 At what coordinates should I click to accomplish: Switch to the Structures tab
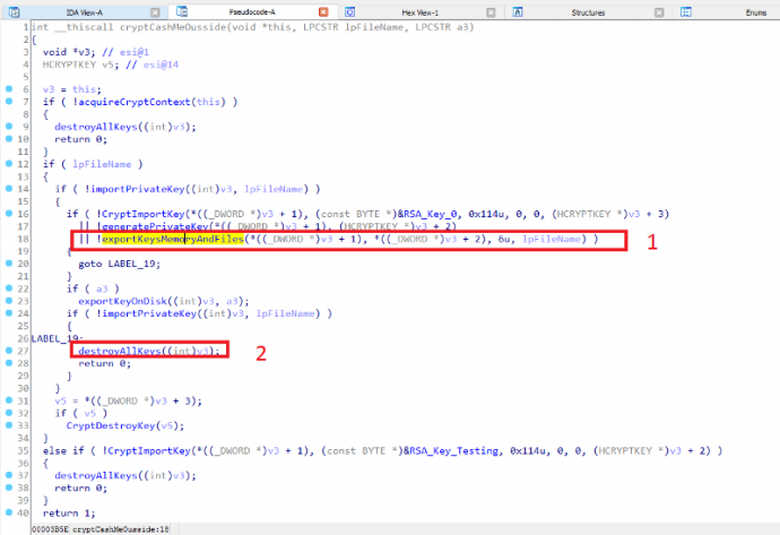click(587, 12)
